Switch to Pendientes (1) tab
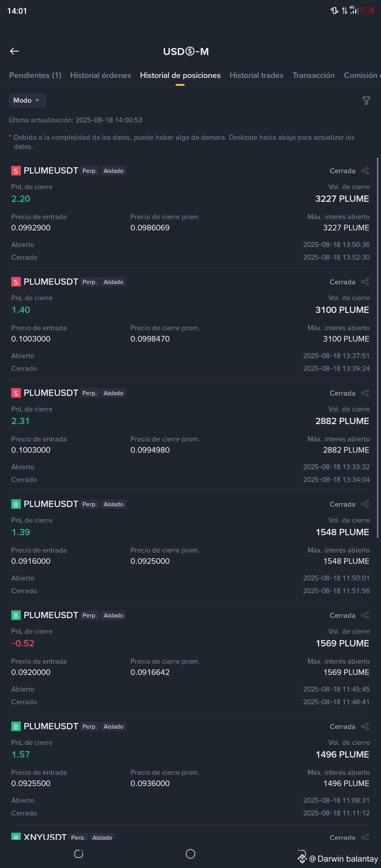 (x=35, y=75)
